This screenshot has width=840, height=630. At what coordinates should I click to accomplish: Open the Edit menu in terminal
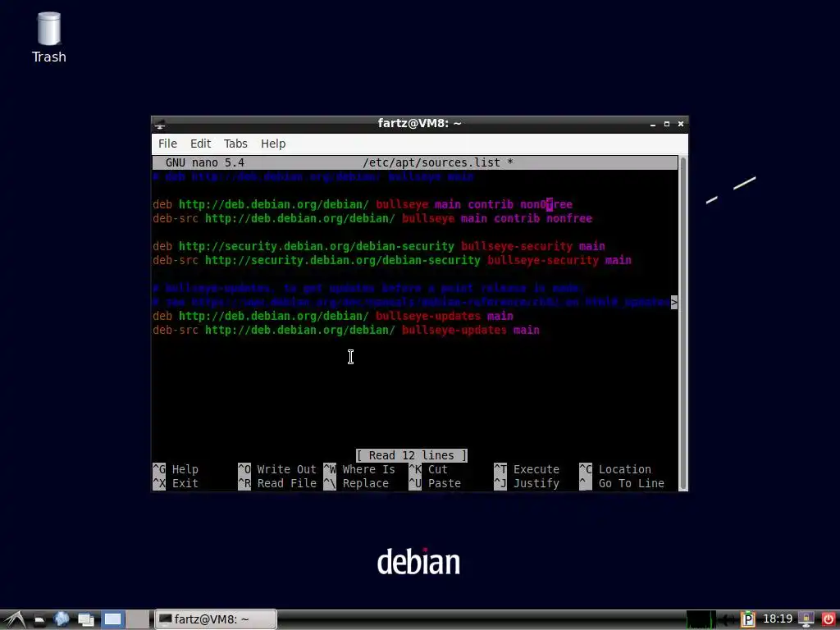pyautogui.click(x=200, y=144)
